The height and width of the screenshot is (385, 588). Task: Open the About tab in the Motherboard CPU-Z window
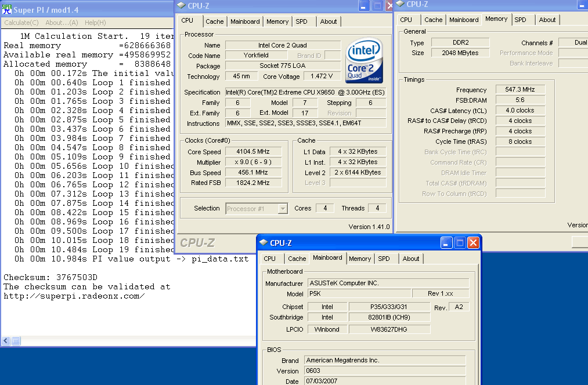(x=410, y=259)
